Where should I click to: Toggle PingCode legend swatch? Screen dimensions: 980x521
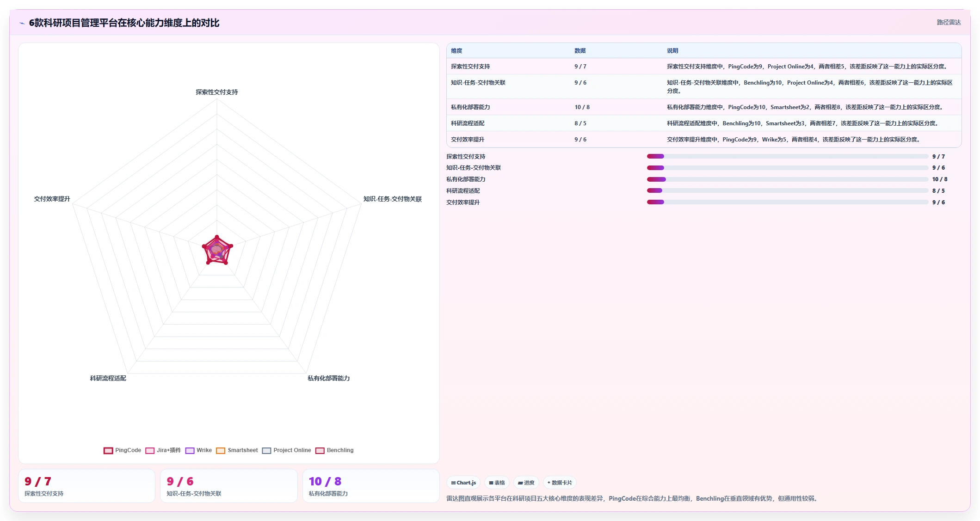108,450
